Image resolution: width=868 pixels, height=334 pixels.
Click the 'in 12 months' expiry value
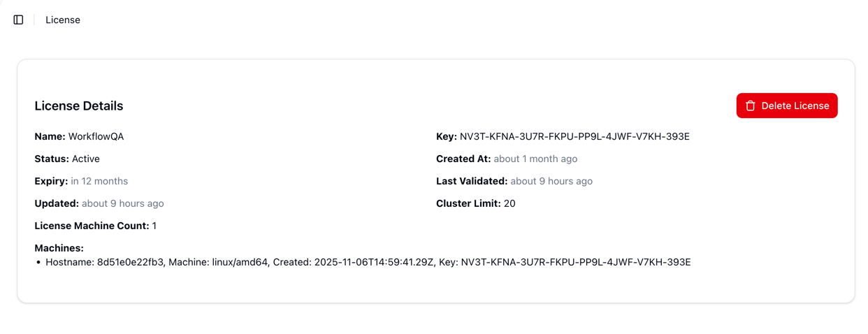(99, 181)
